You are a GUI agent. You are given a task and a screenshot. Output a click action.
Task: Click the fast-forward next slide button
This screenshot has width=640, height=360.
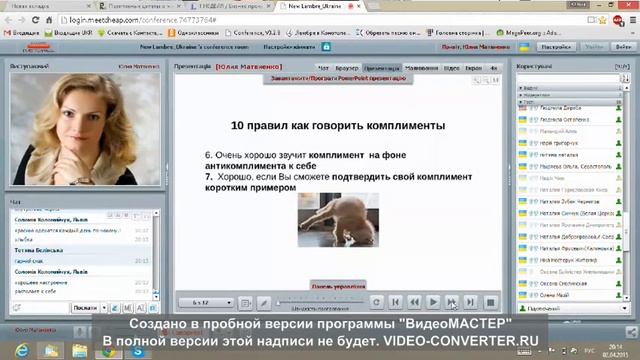[451, 302]
